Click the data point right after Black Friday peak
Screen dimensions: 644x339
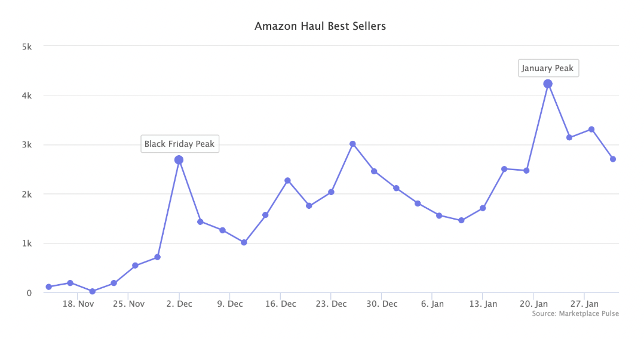tap(200, 221)
